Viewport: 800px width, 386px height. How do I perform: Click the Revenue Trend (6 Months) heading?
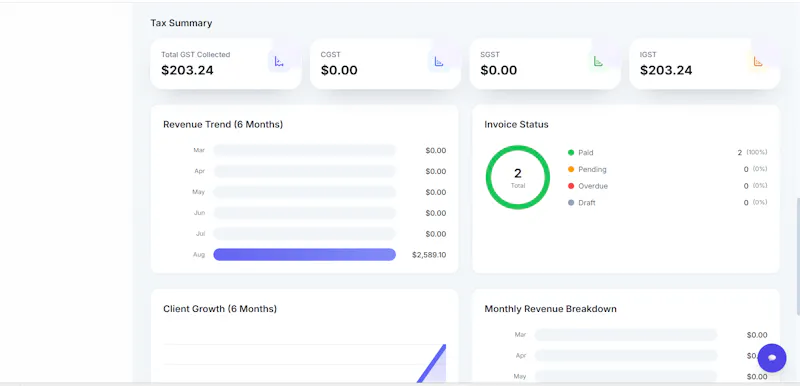[x=223, y=124]
